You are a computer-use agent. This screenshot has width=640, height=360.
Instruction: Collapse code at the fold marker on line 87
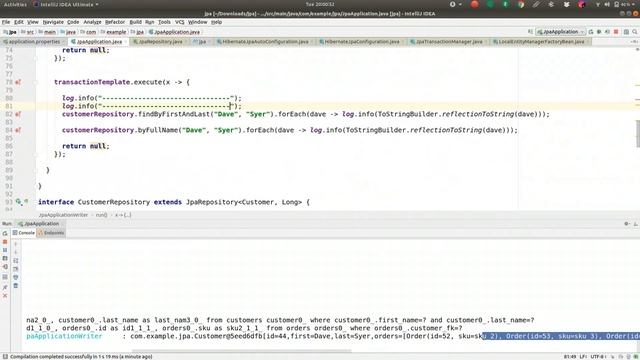click(x=36, y=154)
